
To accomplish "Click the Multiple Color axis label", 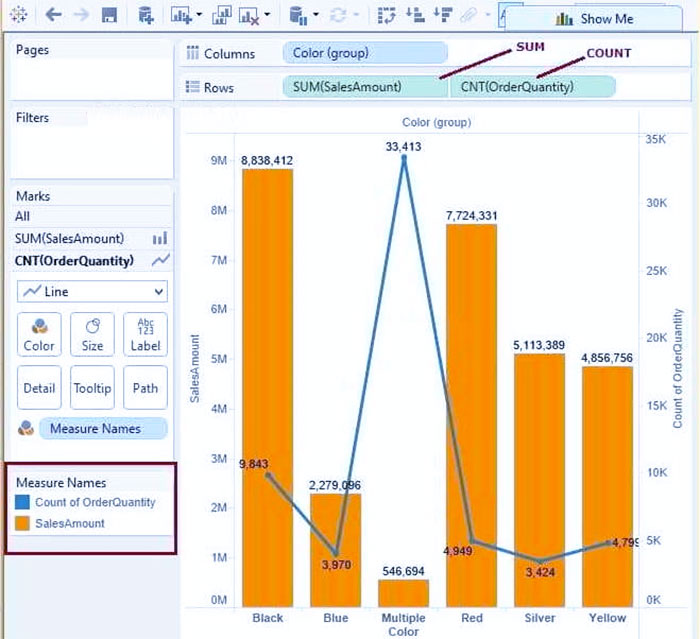I will click(404, 625).
